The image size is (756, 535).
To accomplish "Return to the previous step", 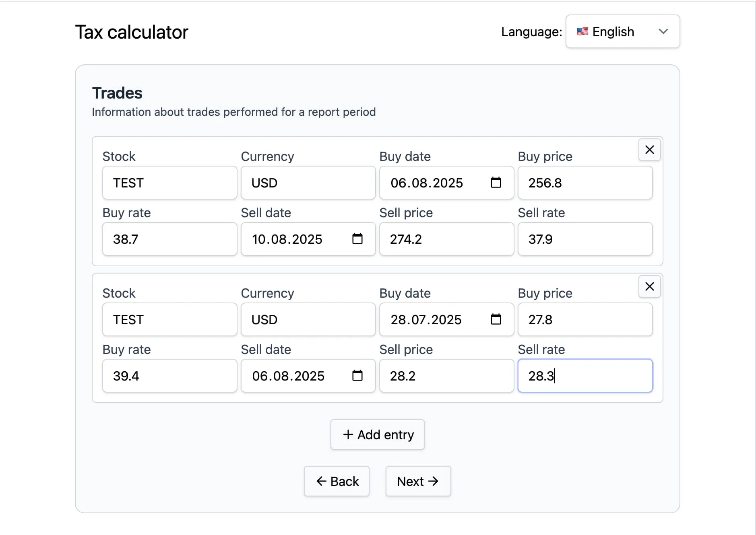I will 337,481.
